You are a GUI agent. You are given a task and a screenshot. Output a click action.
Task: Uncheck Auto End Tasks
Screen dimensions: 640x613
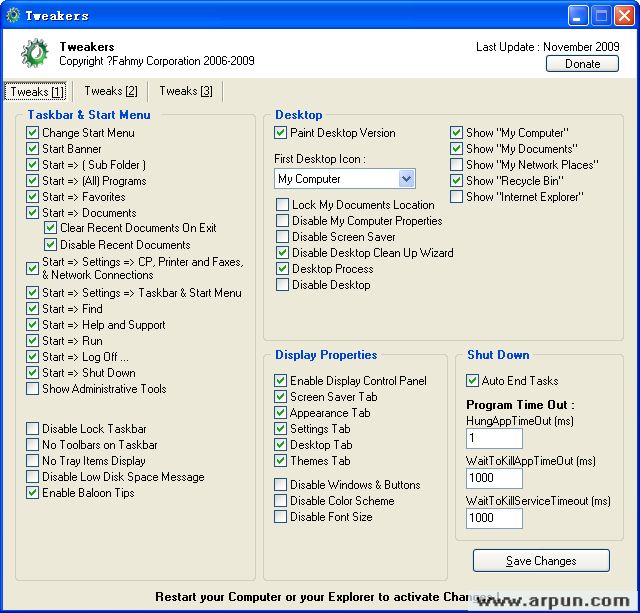(x=472, y=381)
